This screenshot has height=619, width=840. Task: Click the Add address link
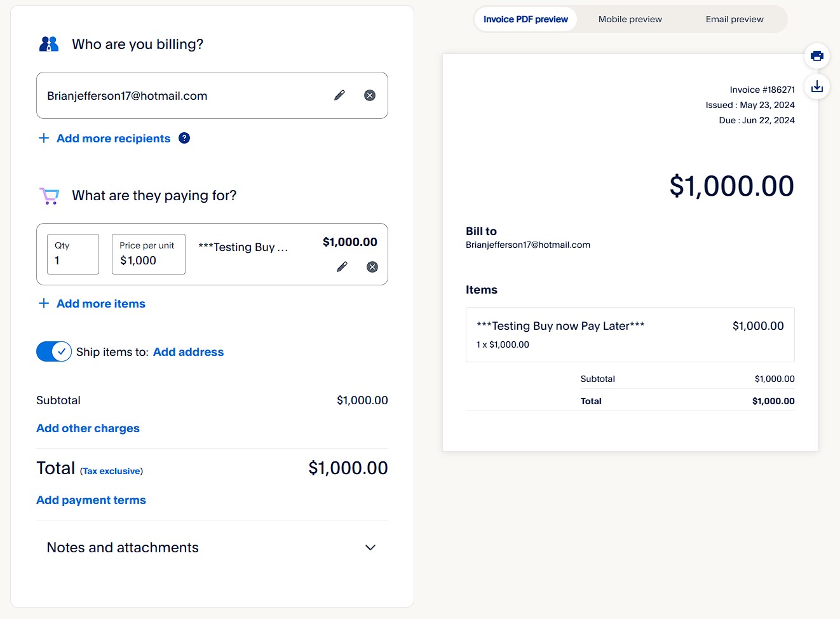tap(188, 352)
